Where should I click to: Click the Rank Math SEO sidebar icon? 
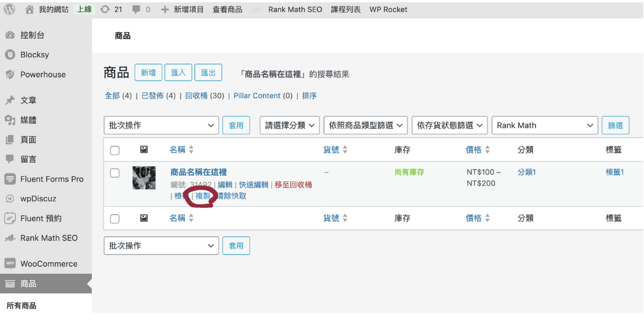pos(10,238)
